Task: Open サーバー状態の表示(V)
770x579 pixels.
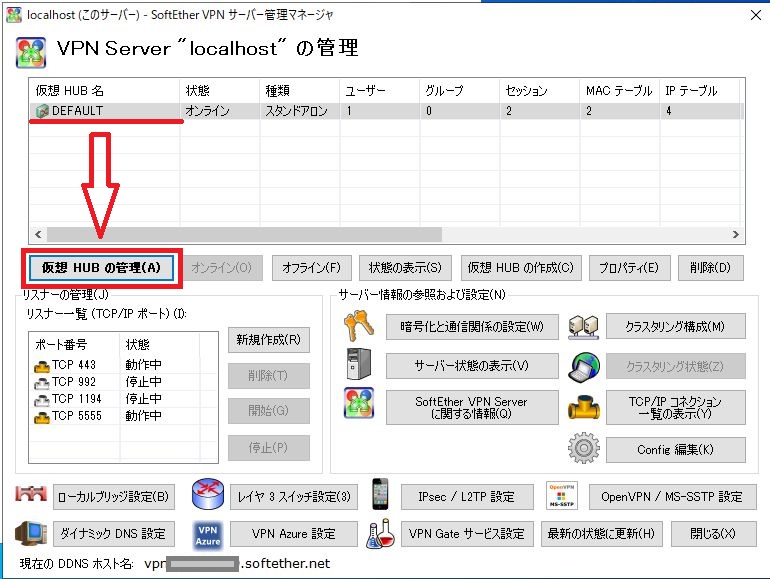Action: [472, 366]
